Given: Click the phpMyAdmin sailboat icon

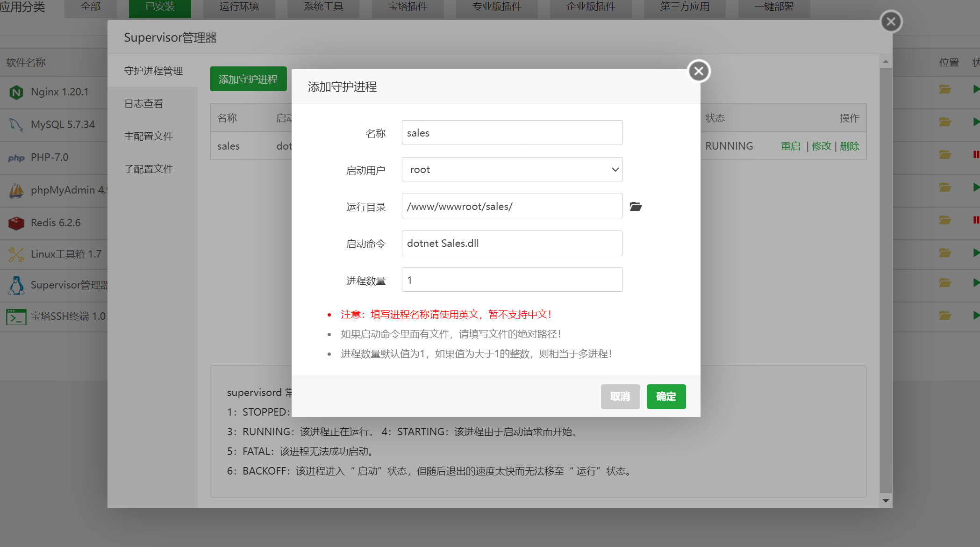Looking at the screenshot, I should click(16, 190).
